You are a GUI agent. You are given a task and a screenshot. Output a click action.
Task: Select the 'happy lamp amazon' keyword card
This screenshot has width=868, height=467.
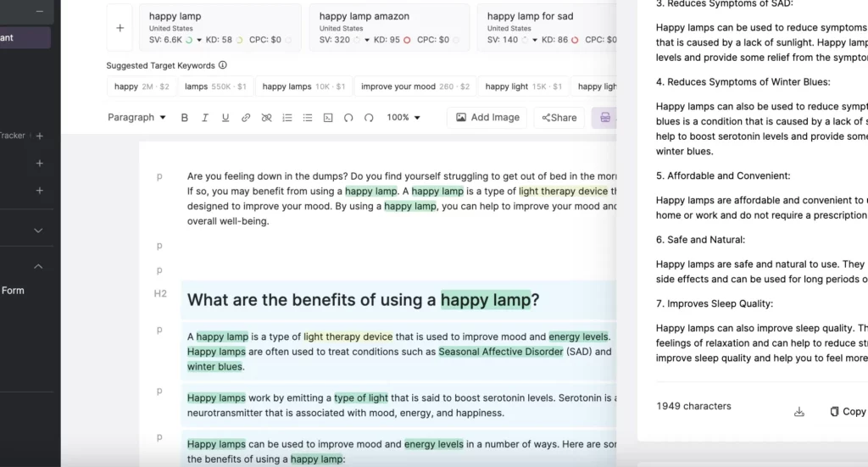(389, 28)
